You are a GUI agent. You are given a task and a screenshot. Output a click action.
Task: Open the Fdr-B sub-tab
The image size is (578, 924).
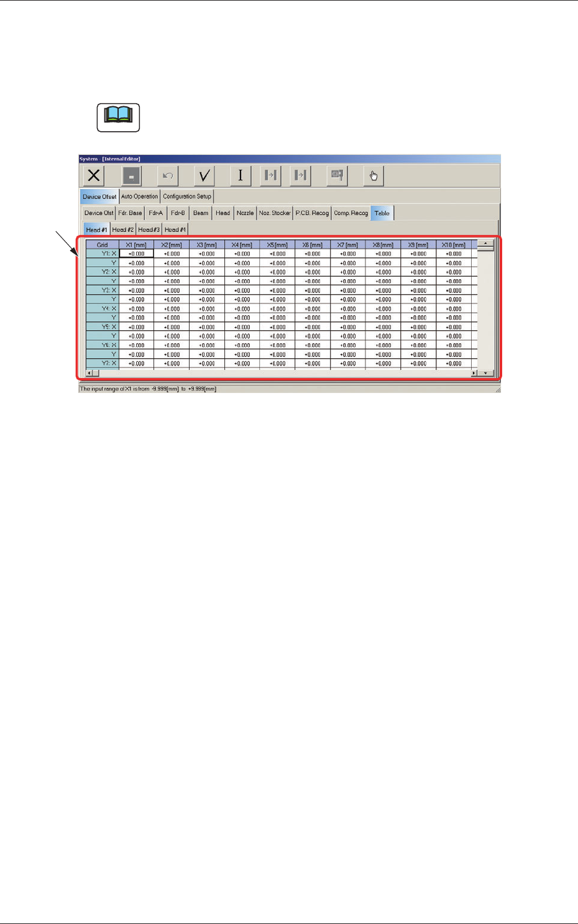(178, 213)
